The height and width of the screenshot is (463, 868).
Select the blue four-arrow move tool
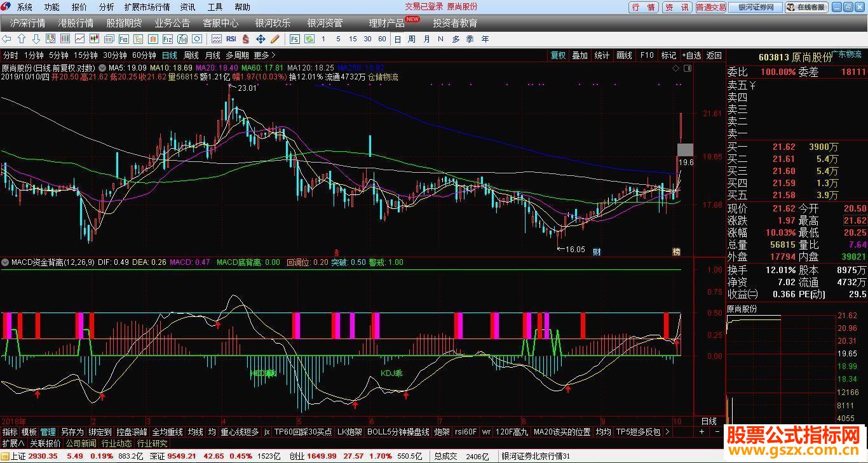tap(260, 39)
